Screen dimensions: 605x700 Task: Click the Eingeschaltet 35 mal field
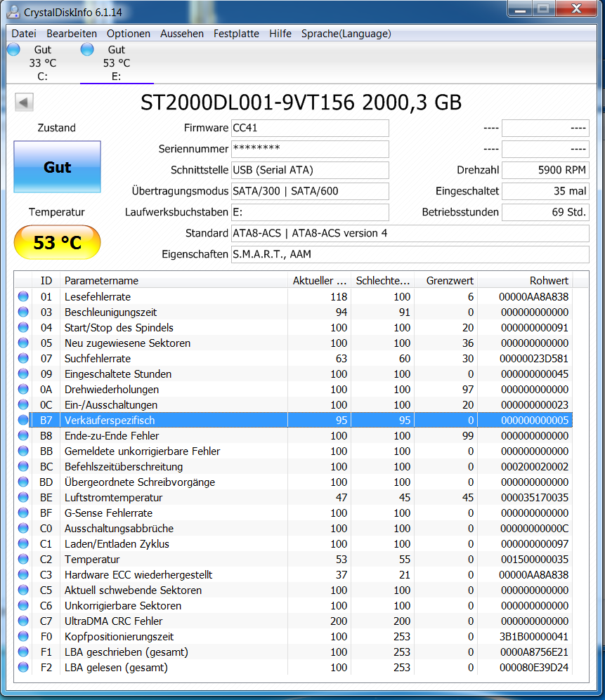[545, 191]
